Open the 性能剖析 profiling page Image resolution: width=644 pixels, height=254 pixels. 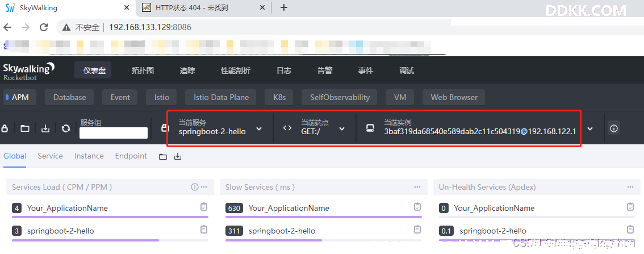[235, 70]
